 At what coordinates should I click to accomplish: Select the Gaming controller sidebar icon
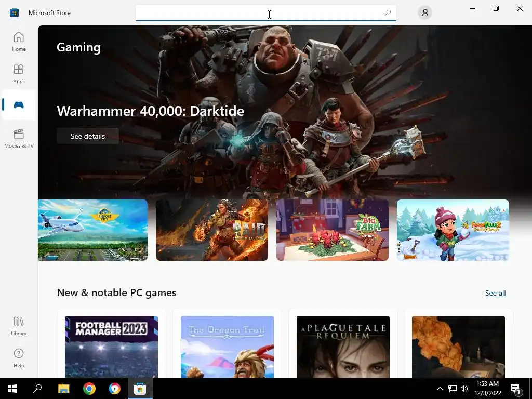click(19, 105)
